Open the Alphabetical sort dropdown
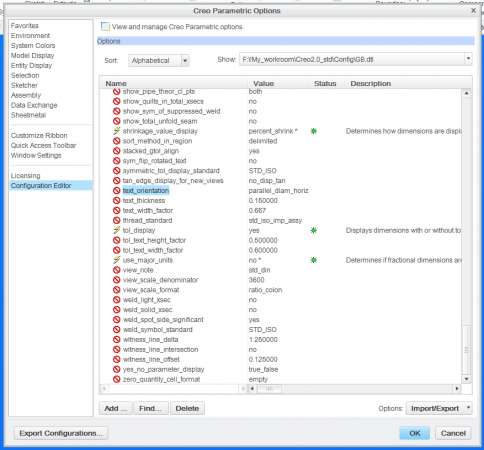This screenshot has width=484, height=450. click(x=159, y=60)
